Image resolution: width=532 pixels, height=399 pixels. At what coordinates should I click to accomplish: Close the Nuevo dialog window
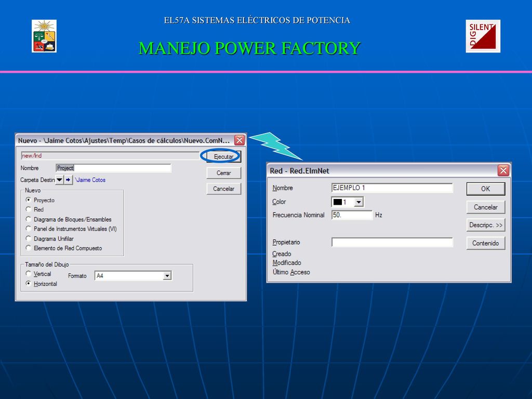pyautogui.click(x=240, y=140)
